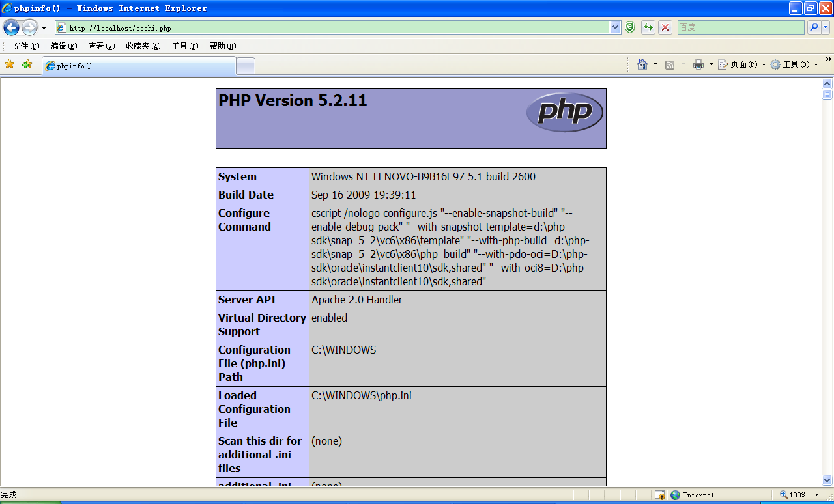Click the Add to Favorites star-plus icon
Screen dimensions: 834x504
click(x=27, y=64)
